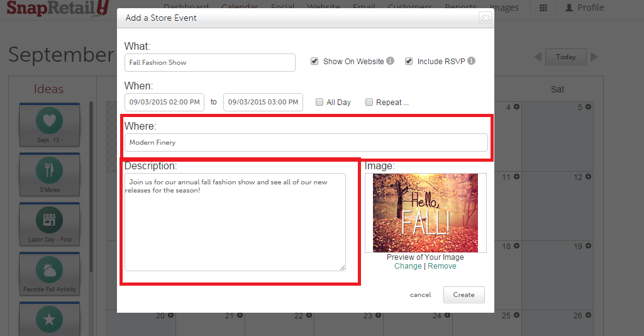The height and width of the screenshot is (336, 644).
Task: Click the Sat column header
Action: 557,89
